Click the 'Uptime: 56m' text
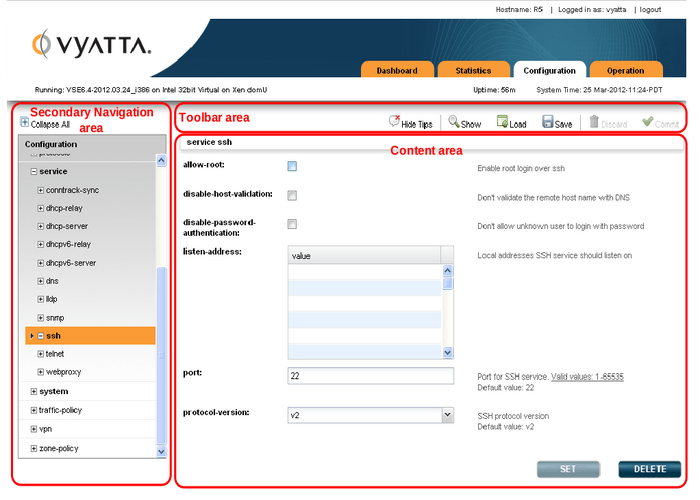Image resolution: width=700 pixels, height=500 pixels. click(x=494, y=90)
